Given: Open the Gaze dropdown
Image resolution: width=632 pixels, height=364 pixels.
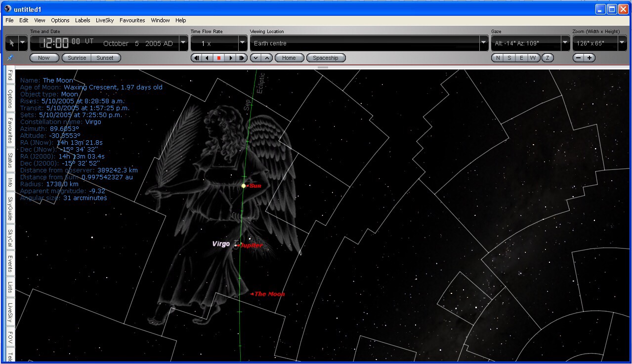Looking at the screenshot, I should 565,43.
